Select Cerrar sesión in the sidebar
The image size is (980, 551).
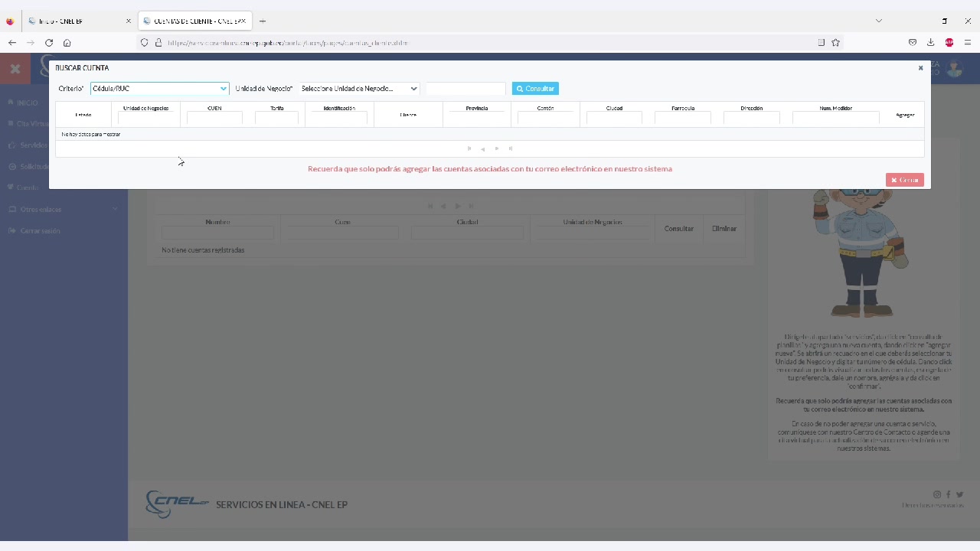pyautogui.click(x=40, y=230)
